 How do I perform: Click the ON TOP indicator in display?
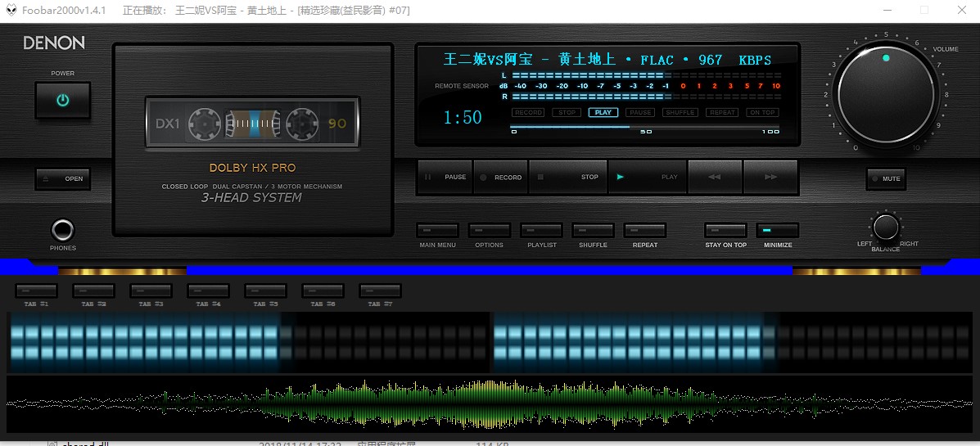tap(762, 112)
